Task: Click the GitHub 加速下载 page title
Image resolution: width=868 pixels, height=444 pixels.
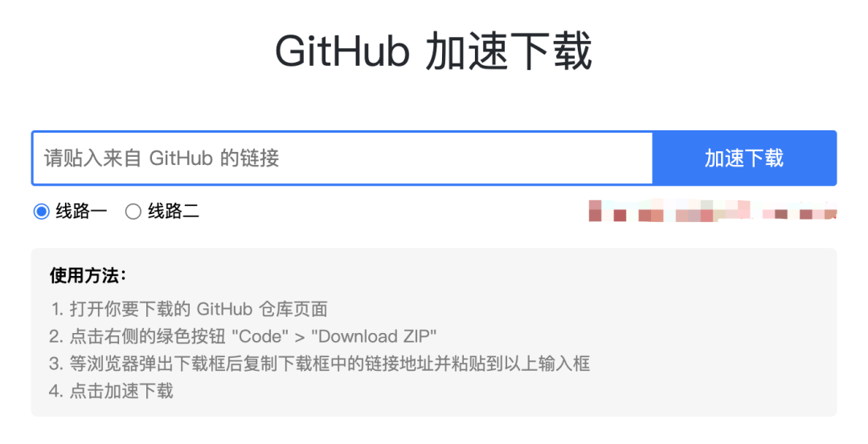Action: tap(433, 51)
